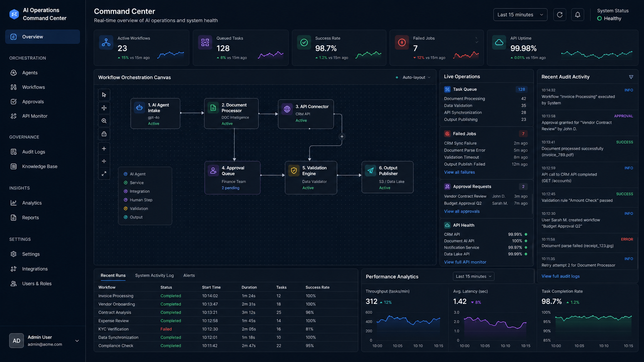This screenshot has height=362, width=644.
Task: Open View all approvals link
Action: click(462, 212)
